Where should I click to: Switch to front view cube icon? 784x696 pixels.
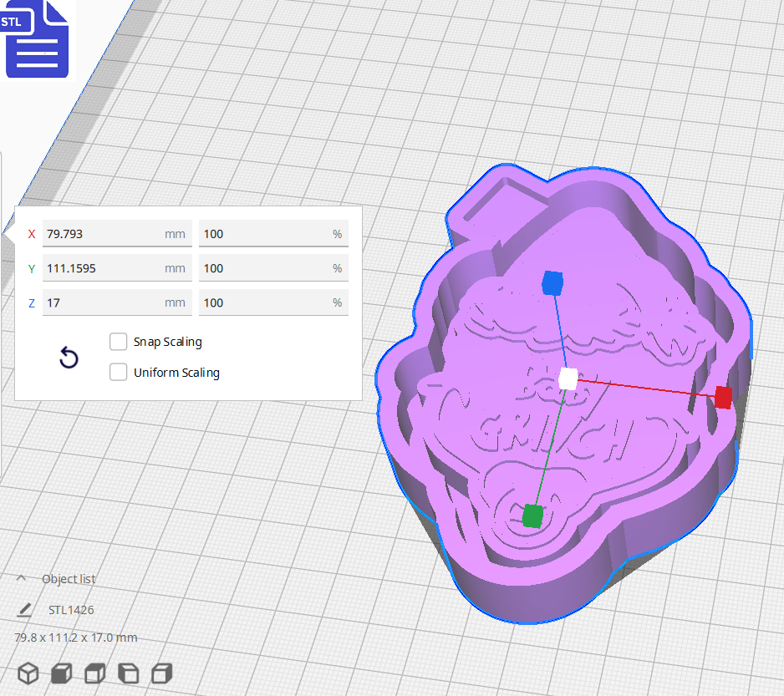pyautogui.click(x=61, y=673)
